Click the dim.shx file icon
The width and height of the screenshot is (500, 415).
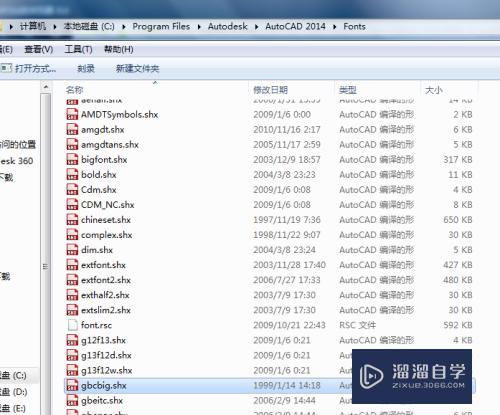(x=72, y=249)
